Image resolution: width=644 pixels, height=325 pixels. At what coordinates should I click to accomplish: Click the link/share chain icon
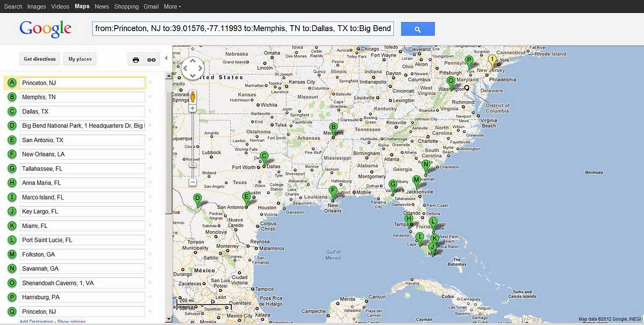point(152,60)
